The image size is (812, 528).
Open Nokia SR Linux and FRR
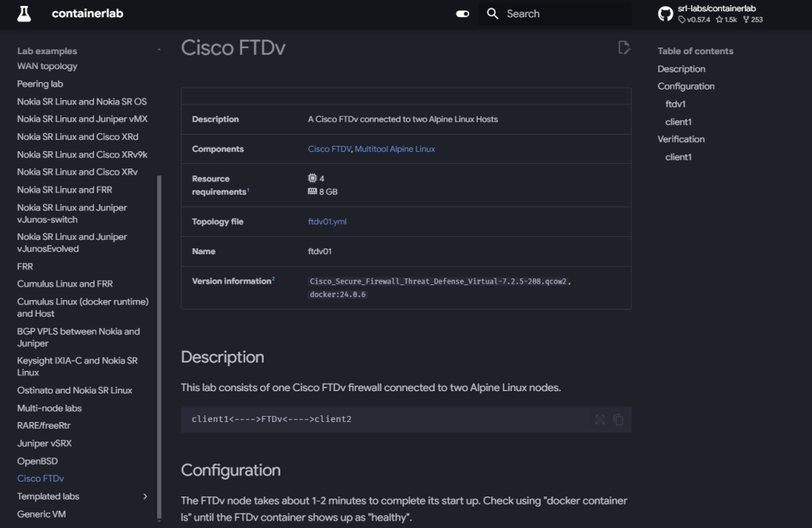coord(65,190)
